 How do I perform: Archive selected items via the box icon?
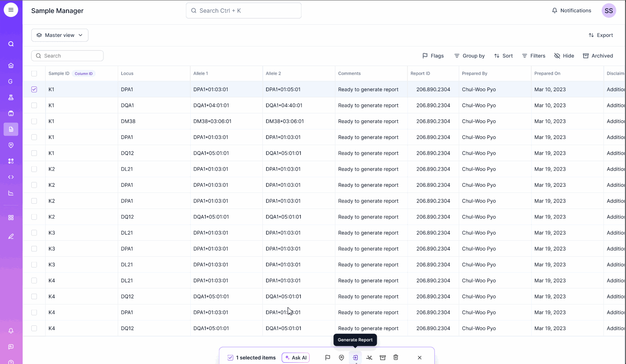click(x=382, y=357)
